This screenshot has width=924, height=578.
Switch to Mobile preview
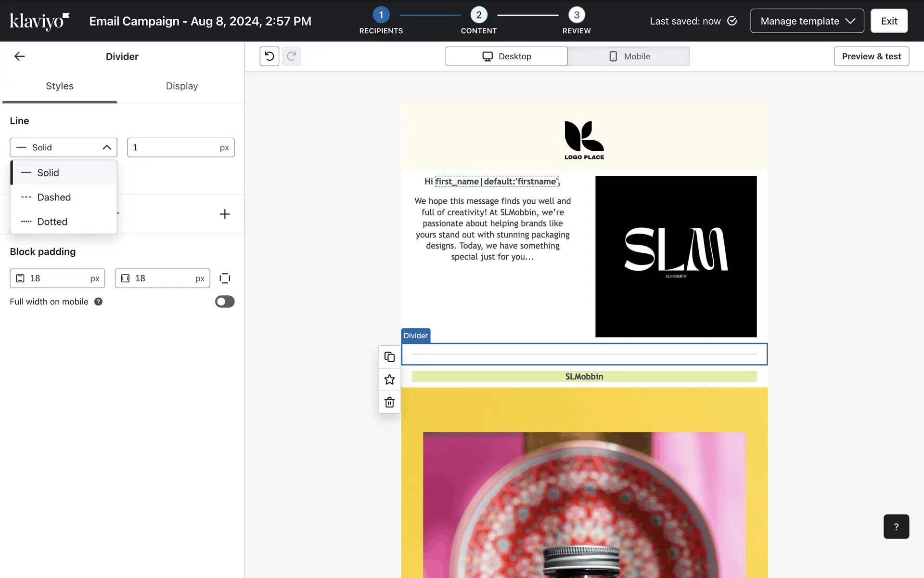[629, 56]
